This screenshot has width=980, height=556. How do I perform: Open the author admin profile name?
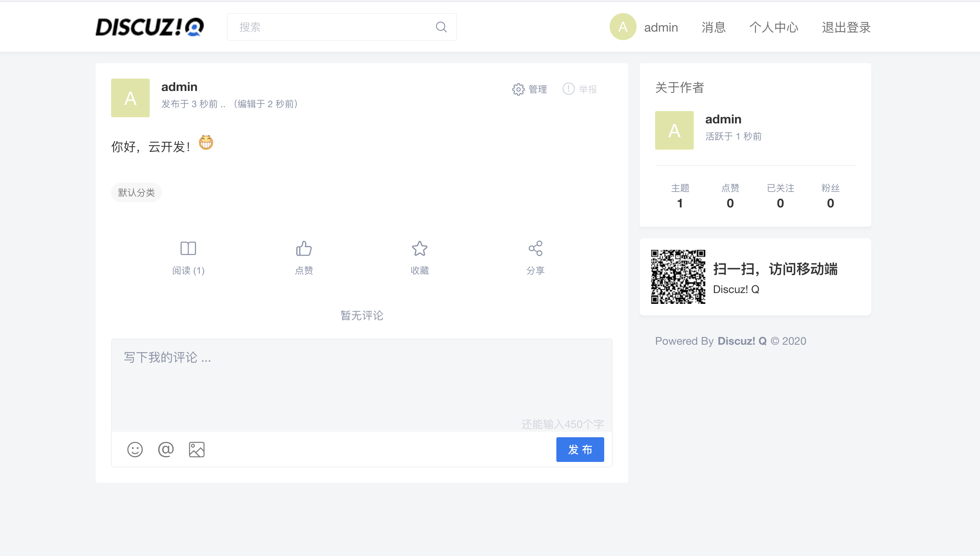[x=723, y=119]
